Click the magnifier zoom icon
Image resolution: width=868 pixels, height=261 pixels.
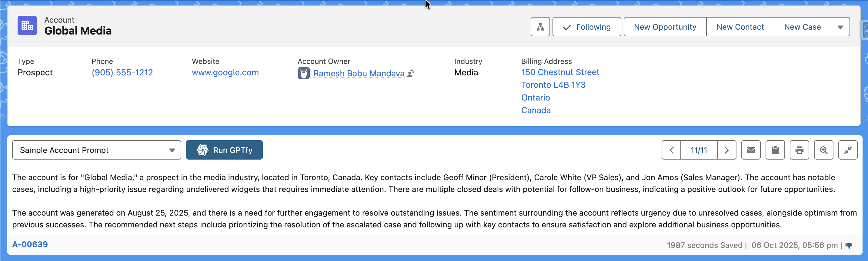click(823, 150)
